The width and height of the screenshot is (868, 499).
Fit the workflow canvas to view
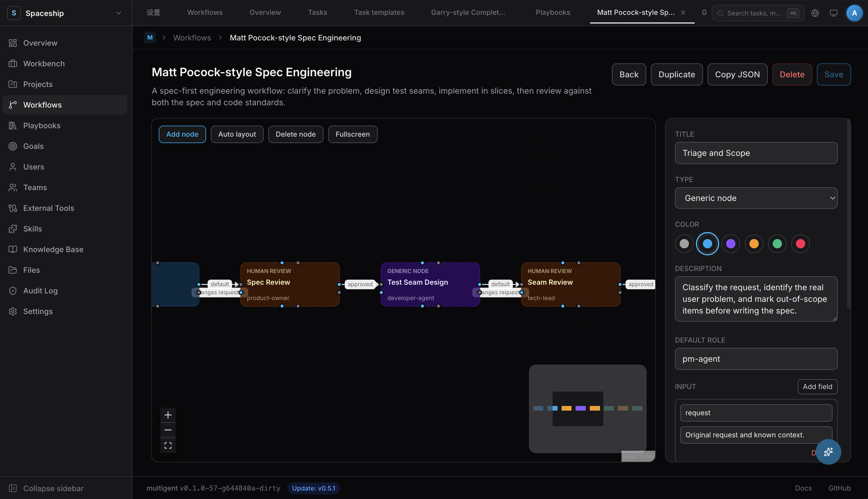tap(168, 445)
